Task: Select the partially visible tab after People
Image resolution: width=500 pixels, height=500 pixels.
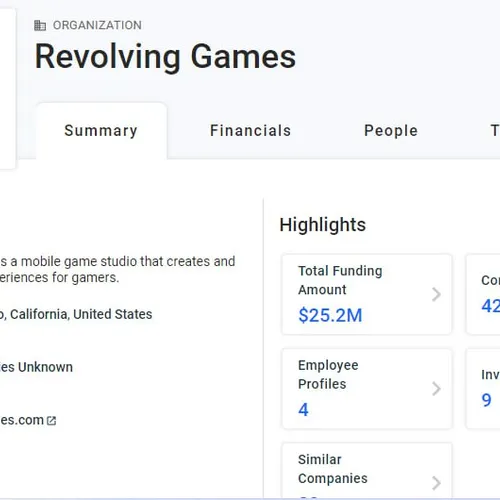Action: tap(495, 131)
